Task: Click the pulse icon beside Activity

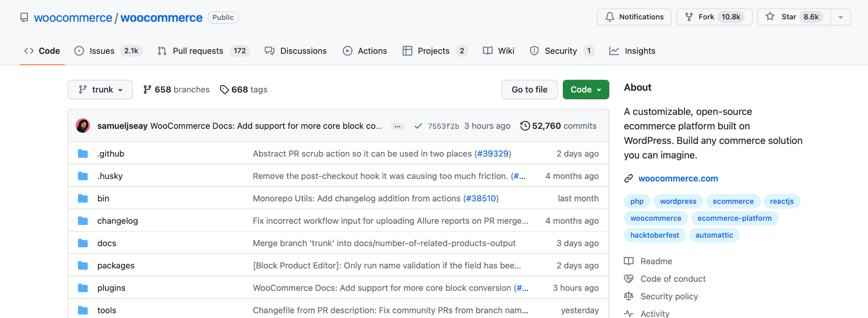Action: 629,314
